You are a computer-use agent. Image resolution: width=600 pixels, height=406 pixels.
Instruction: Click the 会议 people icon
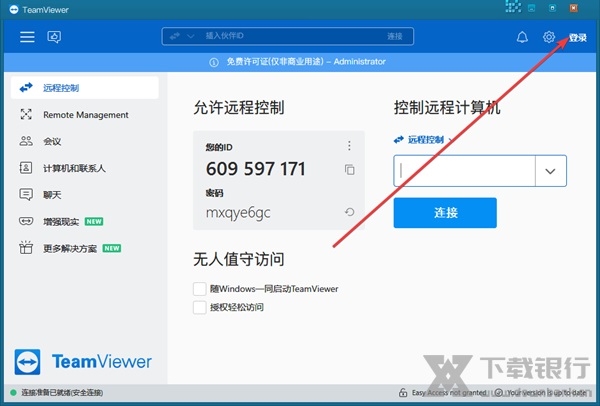coord(26,141)
